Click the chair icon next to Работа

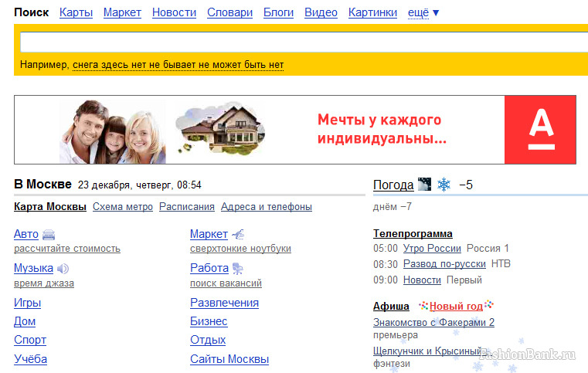[x=238, y=269]
